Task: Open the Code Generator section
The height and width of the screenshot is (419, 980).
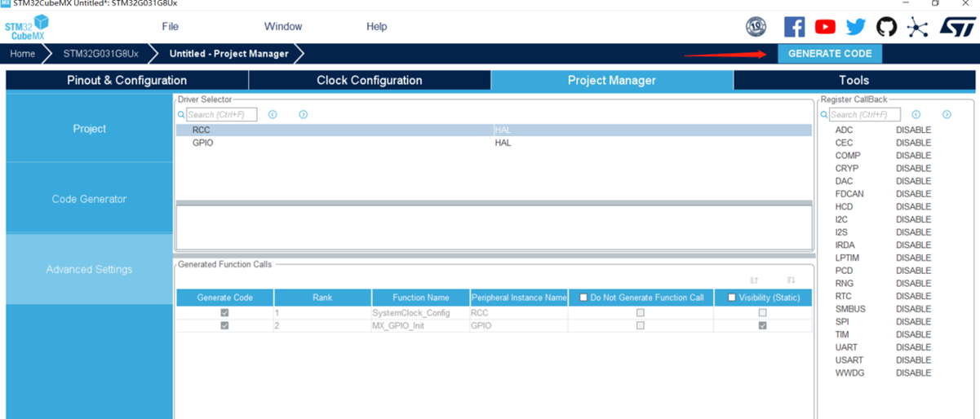Action: (x=89, y=199)
